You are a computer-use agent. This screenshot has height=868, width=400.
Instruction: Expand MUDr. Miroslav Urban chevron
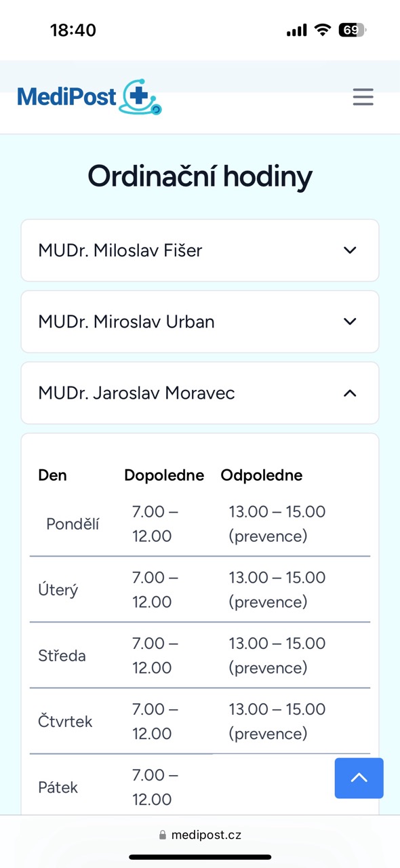[x=350, y=321]
